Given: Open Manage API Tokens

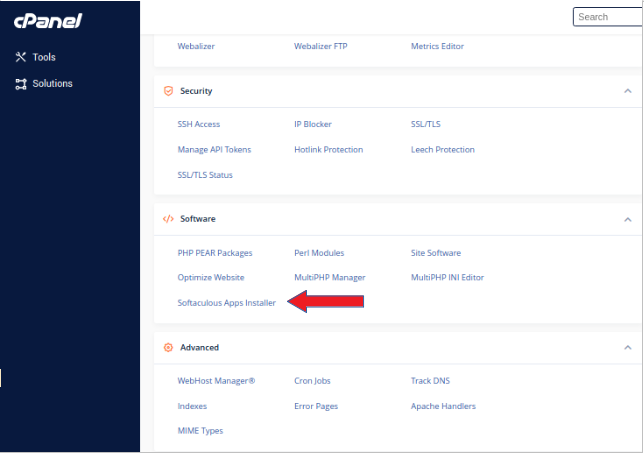Looking at the screenshot, I should click(214, 149).
